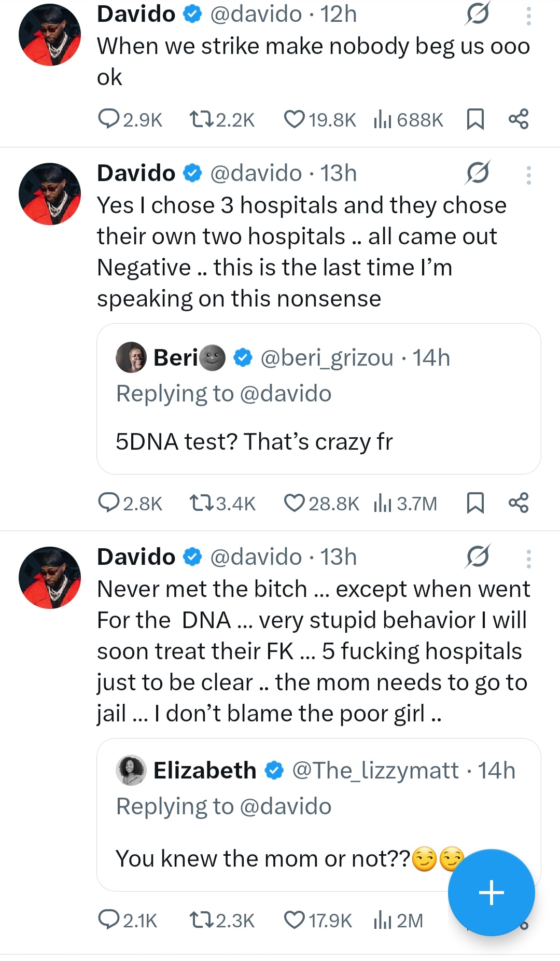This screenshot has width=560, height=961.
Task: Like the 'When we strike' tweet
Action: point(295,119)
